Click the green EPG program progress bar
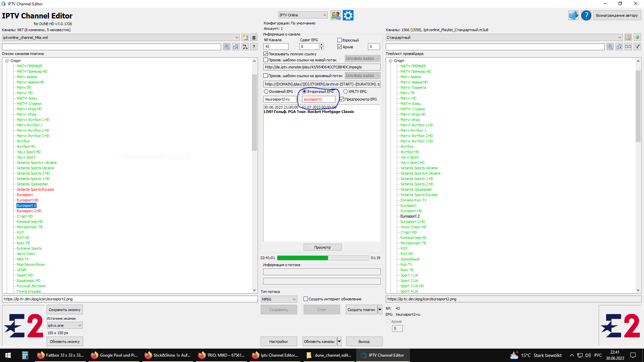Screen dimensions: 644x362 [323, 258]
